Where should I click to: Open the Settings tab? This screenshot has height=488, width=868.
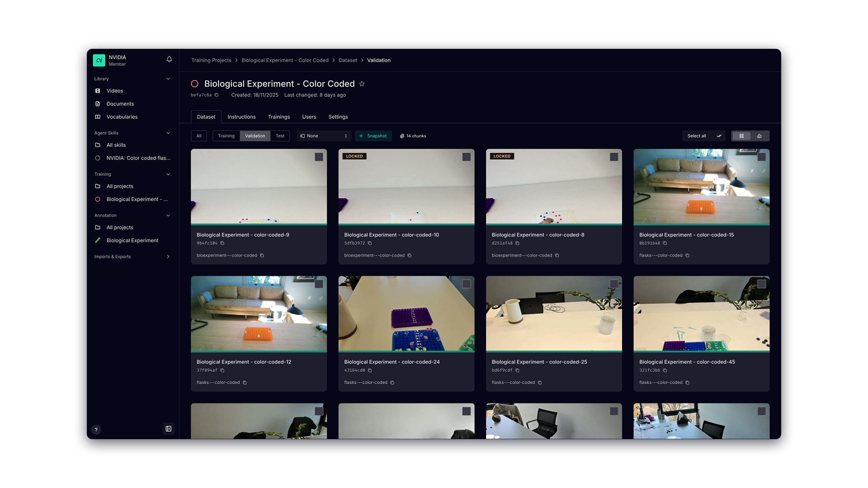[338, 117]
